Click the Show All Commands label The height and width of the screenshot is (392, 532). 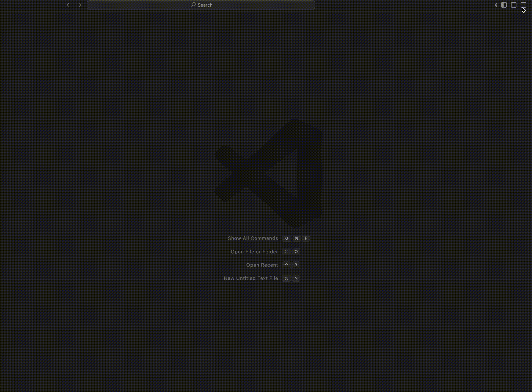(x=253, y=238)
